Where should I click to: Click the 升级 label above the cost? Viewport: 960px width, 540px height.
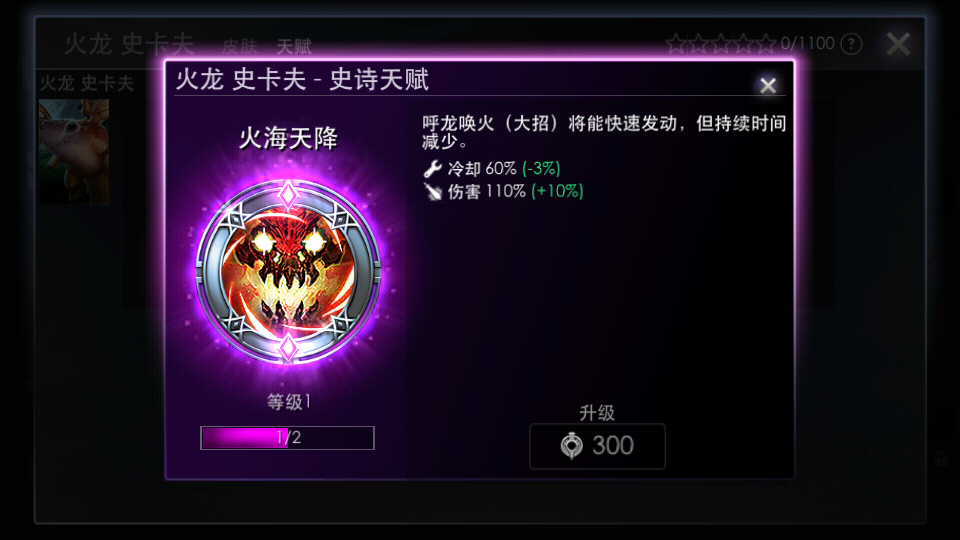pos(597,413)
